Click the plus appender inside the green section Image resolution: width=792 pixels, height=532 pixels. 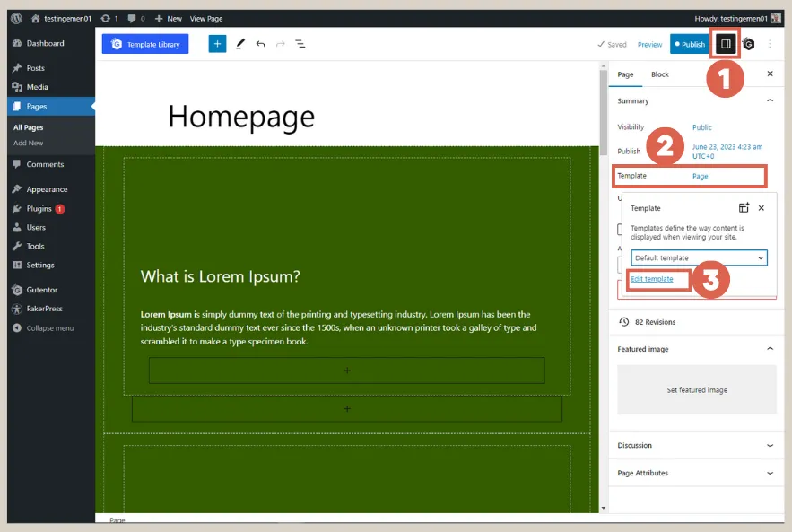pos(347,370)
